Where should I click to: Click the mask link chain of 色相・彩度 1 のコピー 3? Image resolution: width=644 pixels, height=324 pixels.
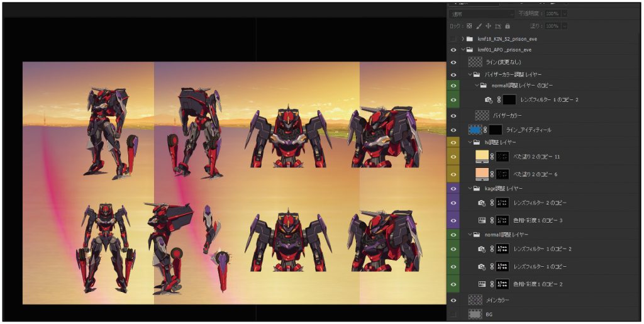(x=492, y=220)
